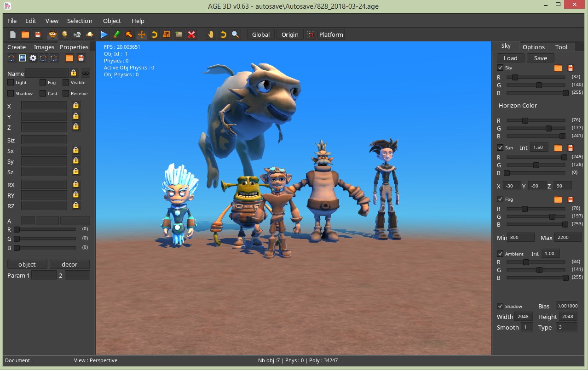Open the folder icon in the Sun row
Viewport: 588px width, 370px height.
558,148
